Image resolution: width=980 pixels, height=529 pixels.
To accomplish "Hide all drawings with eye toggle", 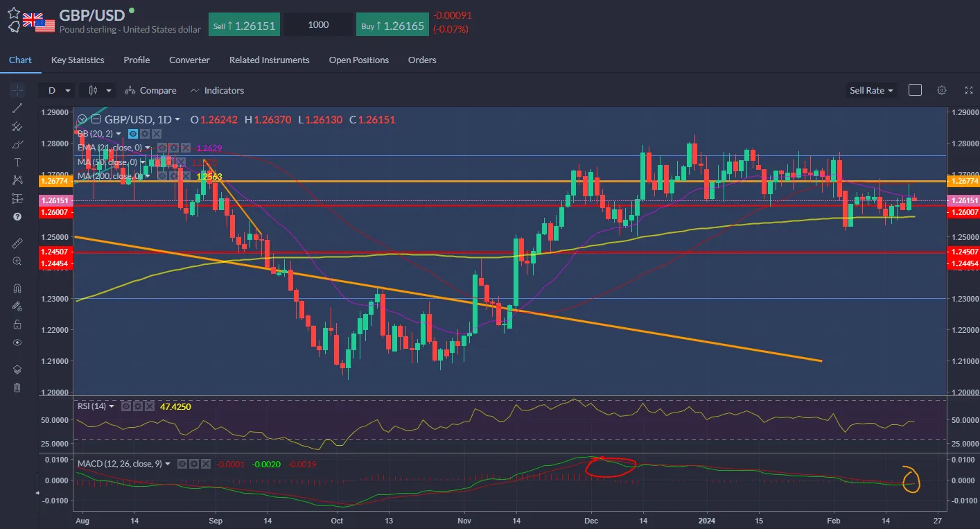I will pos(17,342).
